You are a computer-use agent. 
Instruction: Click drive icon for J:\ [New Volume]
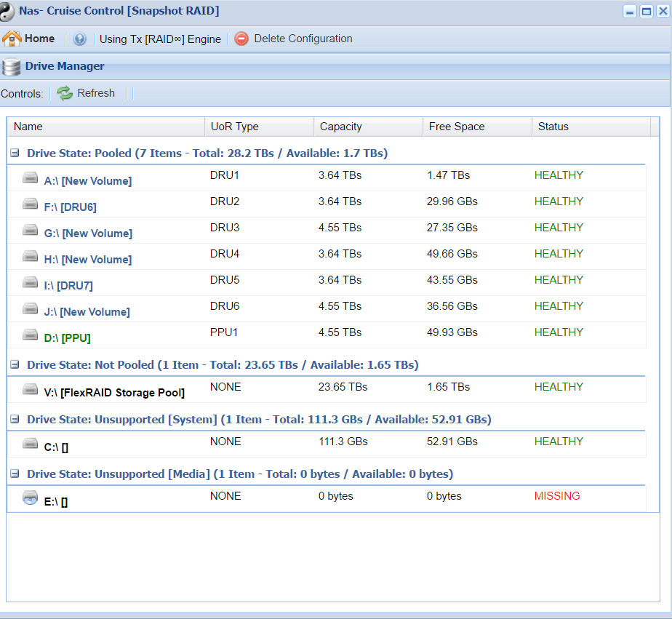(x=30, y=308)
